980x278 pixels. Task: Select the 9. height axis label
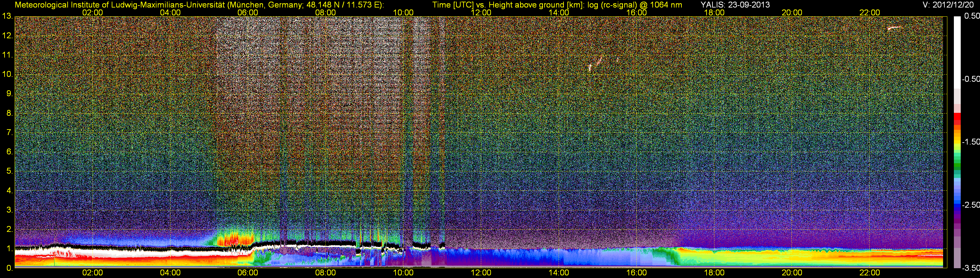(x=9, y=94)
